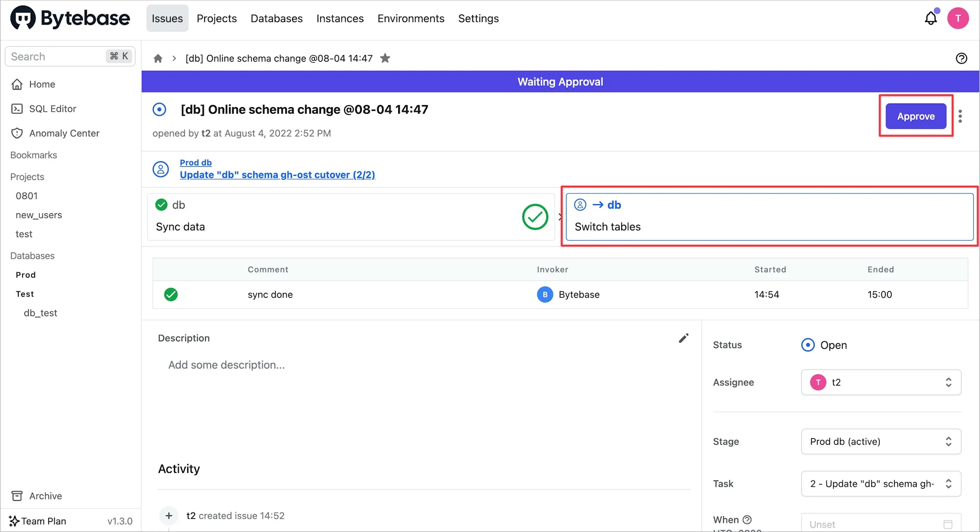
Task: Expand the Task selection dropdown
Action: (880, 484)
